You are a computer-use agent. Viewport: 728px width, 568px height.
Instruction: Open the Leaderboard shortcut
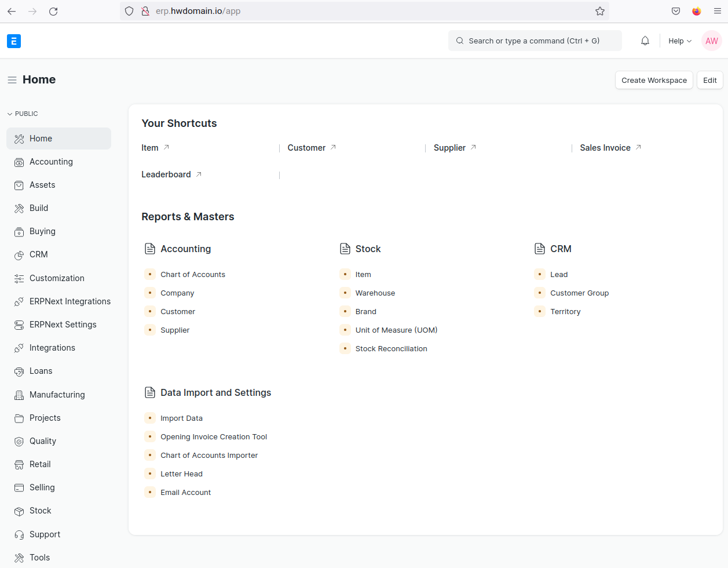[171, 174]
